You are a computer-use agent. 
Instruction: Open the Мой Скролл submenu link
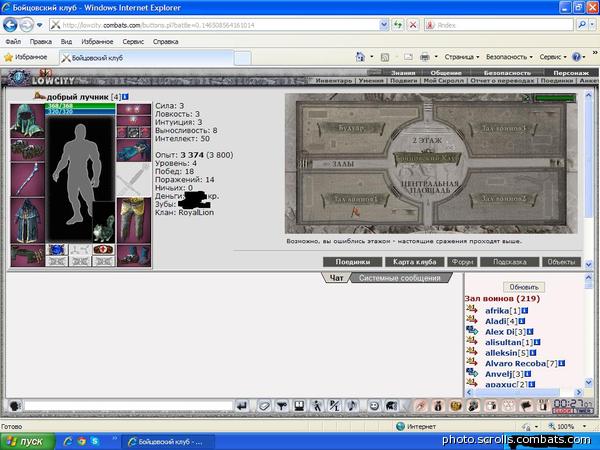[x=443, y=81]
